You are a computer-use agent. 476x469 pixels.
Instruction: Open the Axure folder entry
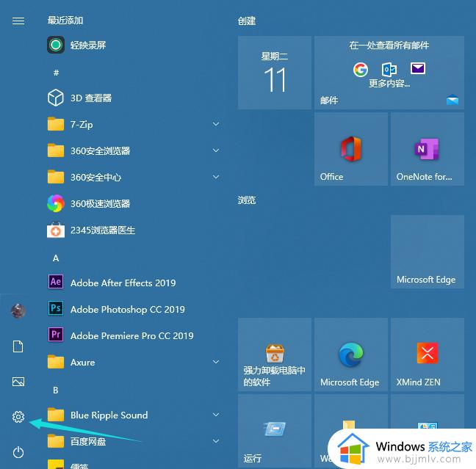pos(133,362)
